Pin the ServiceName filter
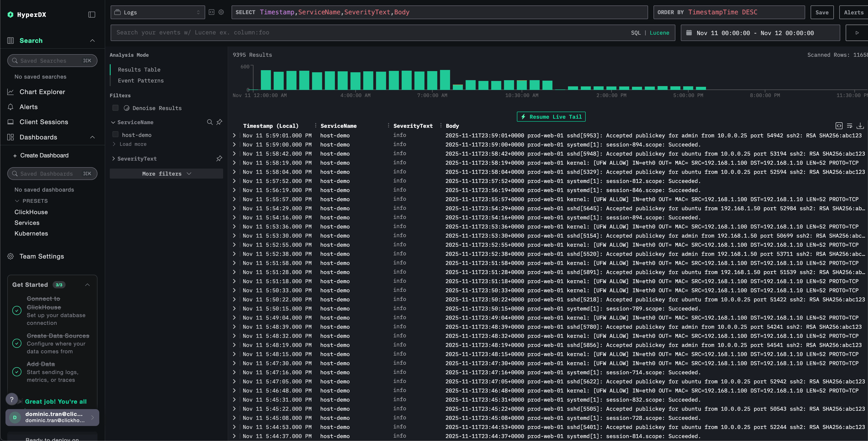 click(219, 122)
